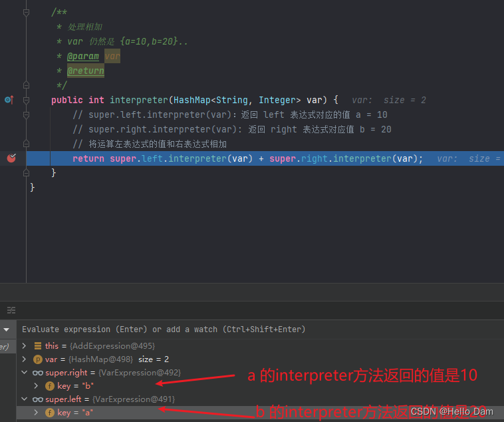The image size is (504, 422).
Task: Fold the interpreter method at its signature
Action: coord(27,100)
